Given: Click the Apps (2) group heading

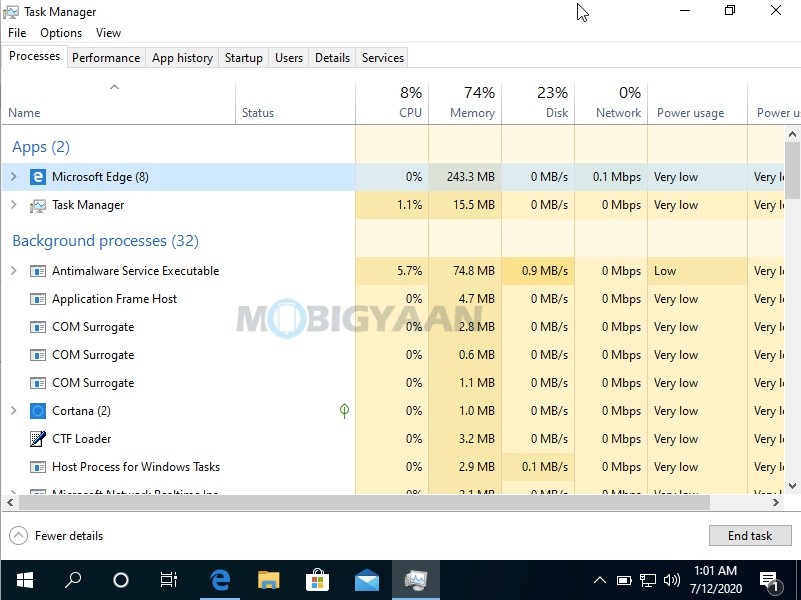Looking at the screenshot, I should (x=41, y=147).
